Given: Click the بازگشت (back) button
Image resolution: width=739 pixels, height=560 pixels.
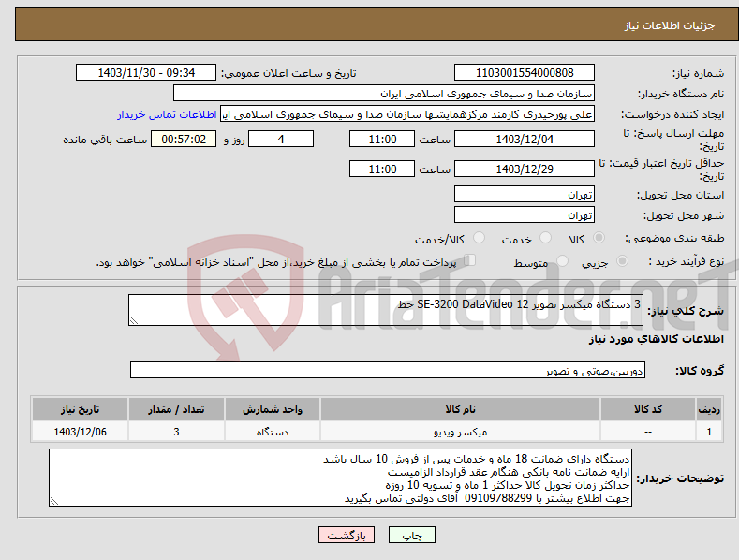Looking at the screenshot, I should pyautogui.click(x=347, y=535).
